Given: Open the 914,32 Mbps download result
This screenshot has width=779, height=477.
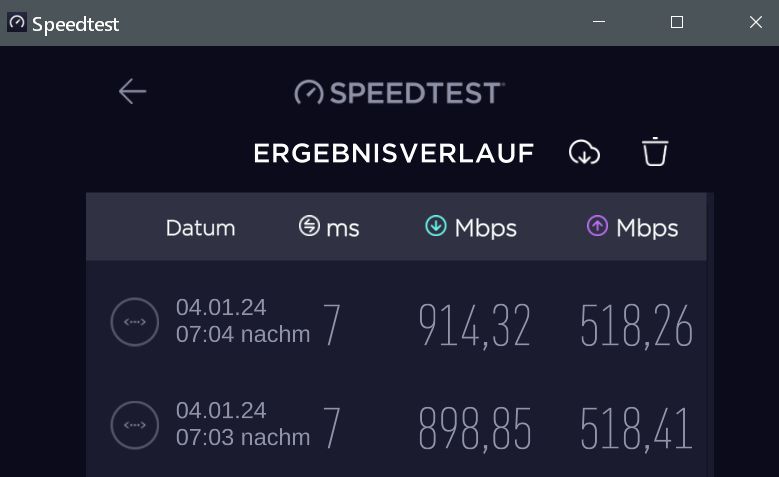Looking at the screenshot, I should tap(474, 325).
